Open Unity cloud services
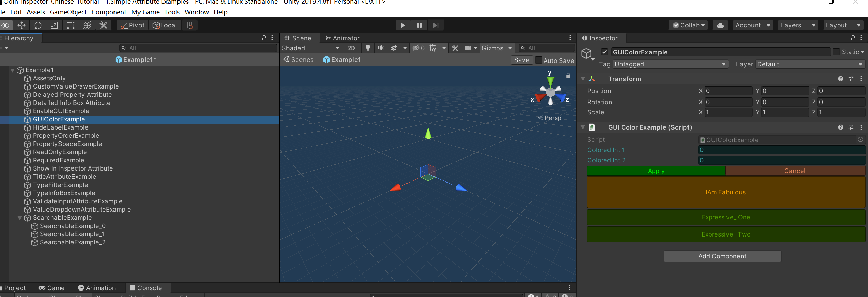The height and width of the screenshot is (297, 868). 720,25
